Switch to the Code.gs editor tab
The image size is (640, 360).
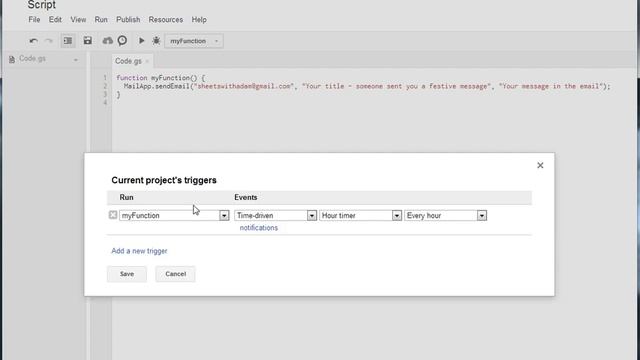[x=128, y=61]
